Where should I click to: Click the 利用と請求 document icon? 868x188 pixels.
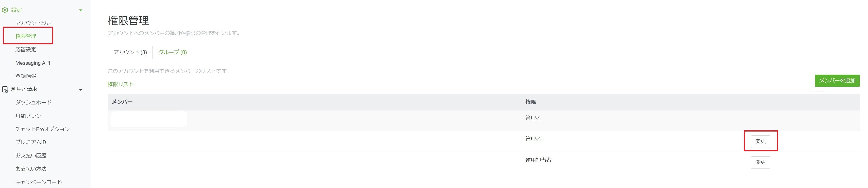pyautogui.click(x=5, y=89)
